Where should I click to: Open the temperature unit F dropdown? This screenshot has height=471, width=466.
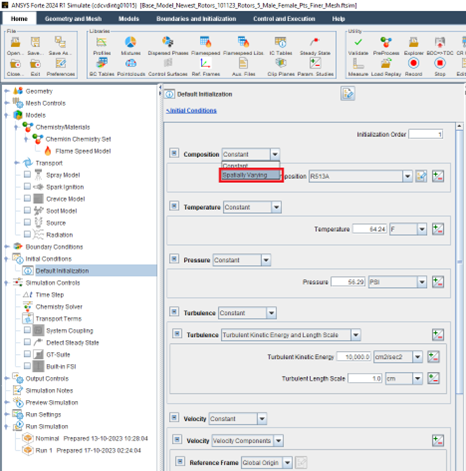[x=422, y=229]
